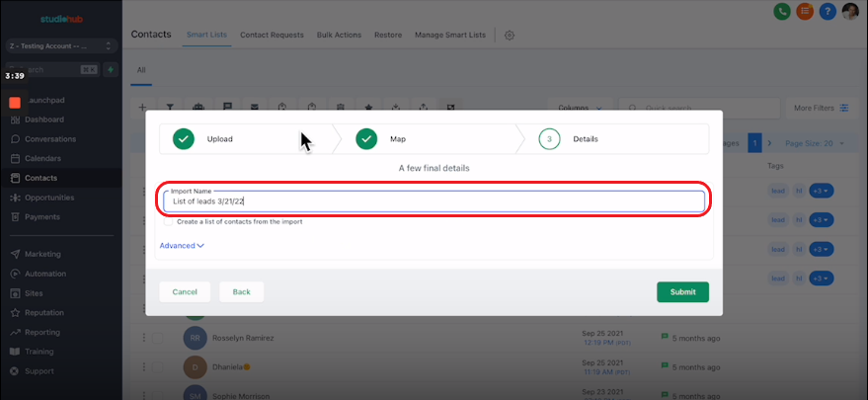The image size is (868, 400).
Task: Open the Z - Testing Account switcher
Action: pyautogui.click(x=61, y=46)
